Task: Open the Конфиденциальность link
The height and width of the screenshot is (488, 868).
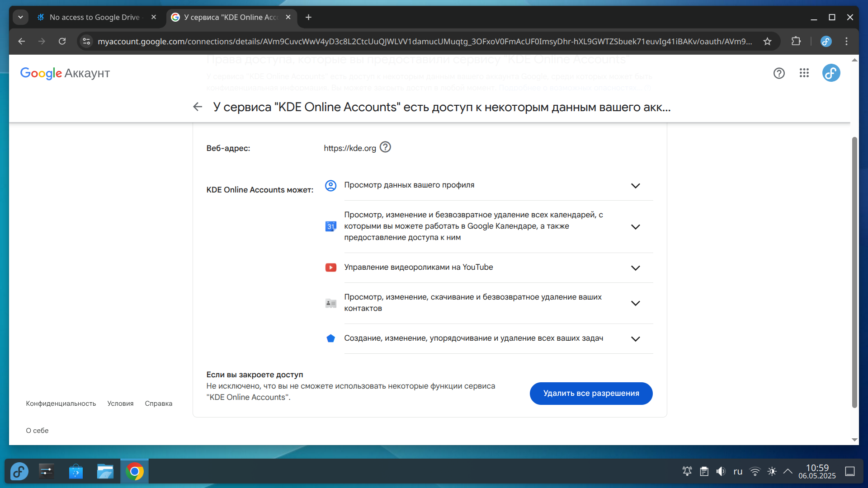Action: (61, 404)
